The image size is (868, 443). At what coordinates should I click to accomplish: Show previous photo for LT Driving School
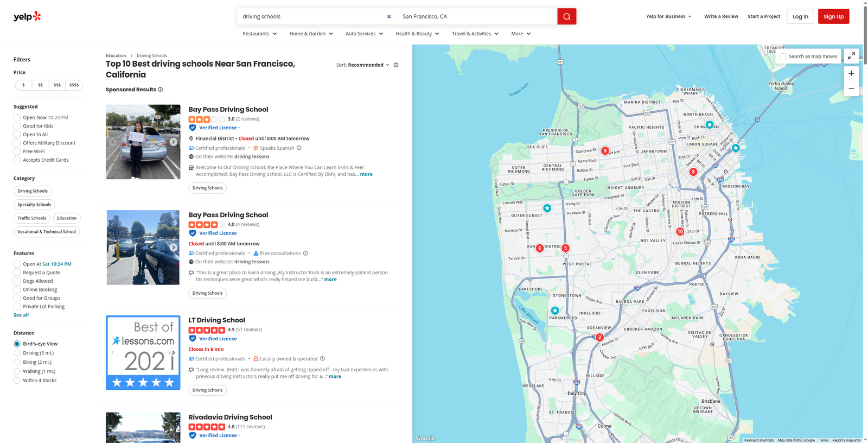[113, 353]
